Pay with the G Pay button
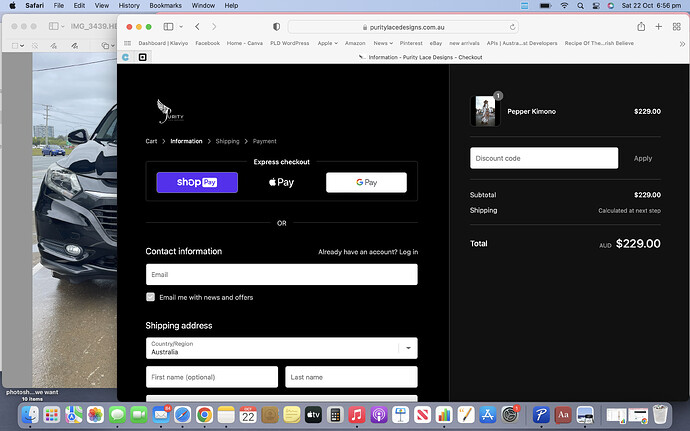The width and height of the screenshot is (690, 431). point(366,182)
